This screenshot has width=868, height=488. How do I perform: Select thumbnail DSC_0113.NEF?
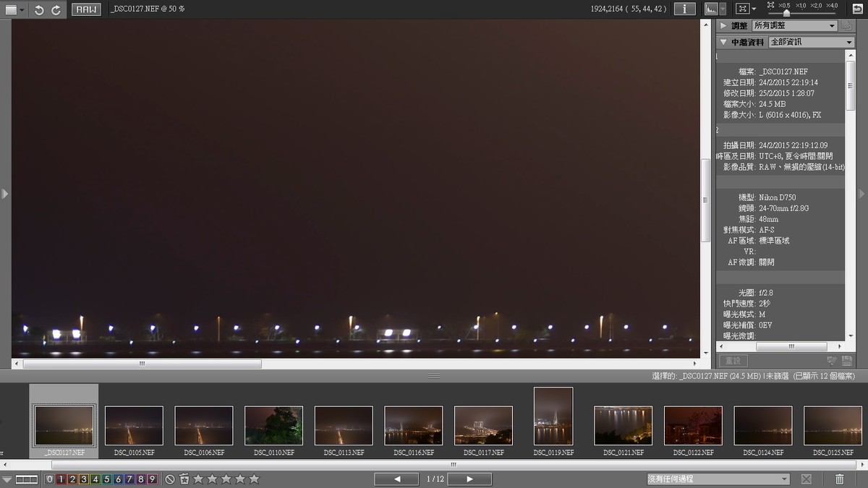(x=344, y=425)
